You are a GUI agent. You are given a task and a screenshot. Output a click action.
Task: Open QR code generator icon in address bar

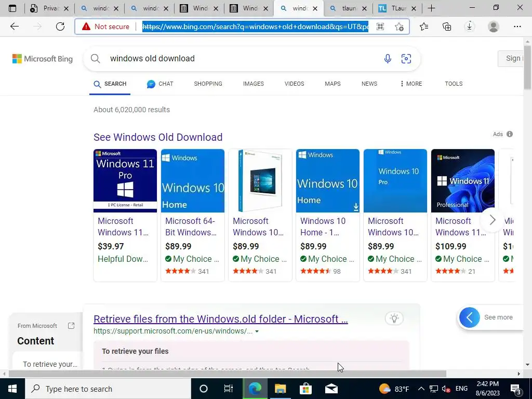(x=380, y=26)
